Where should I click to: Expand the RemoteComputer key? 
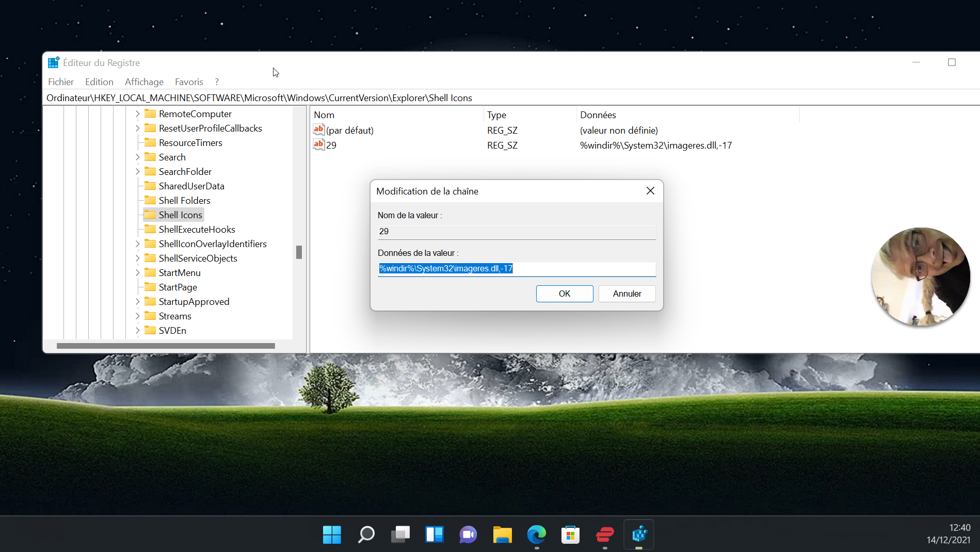(x=137, y=113)
